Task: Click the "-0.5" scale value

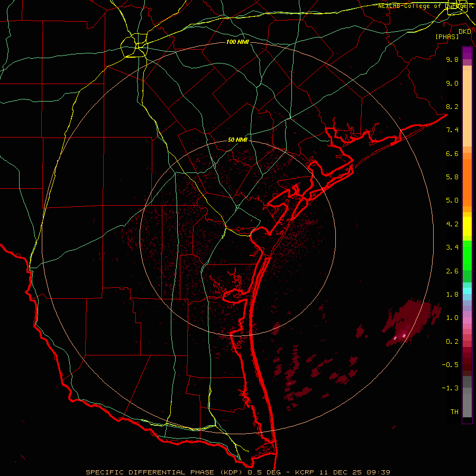Action: 450,365
